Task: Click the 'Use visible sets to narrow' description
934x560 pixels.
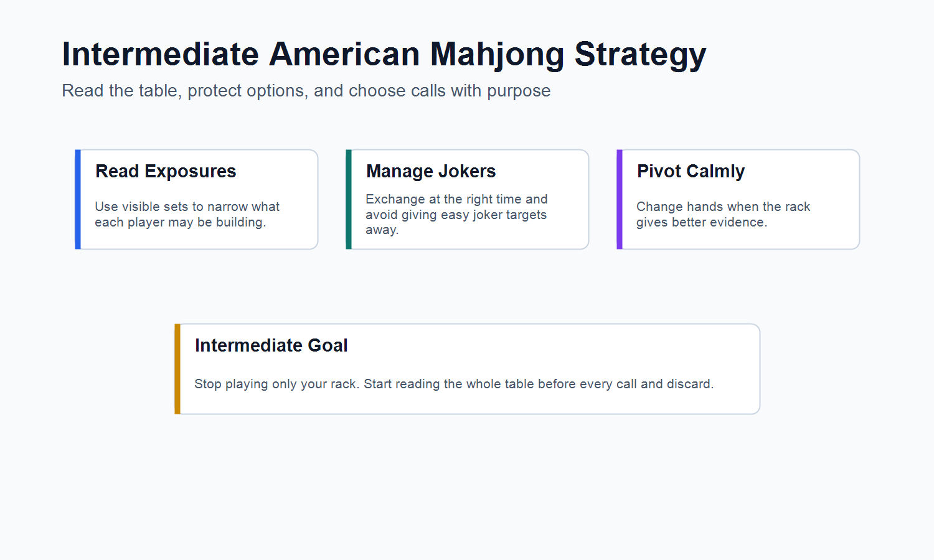Action: click(187, 214)
